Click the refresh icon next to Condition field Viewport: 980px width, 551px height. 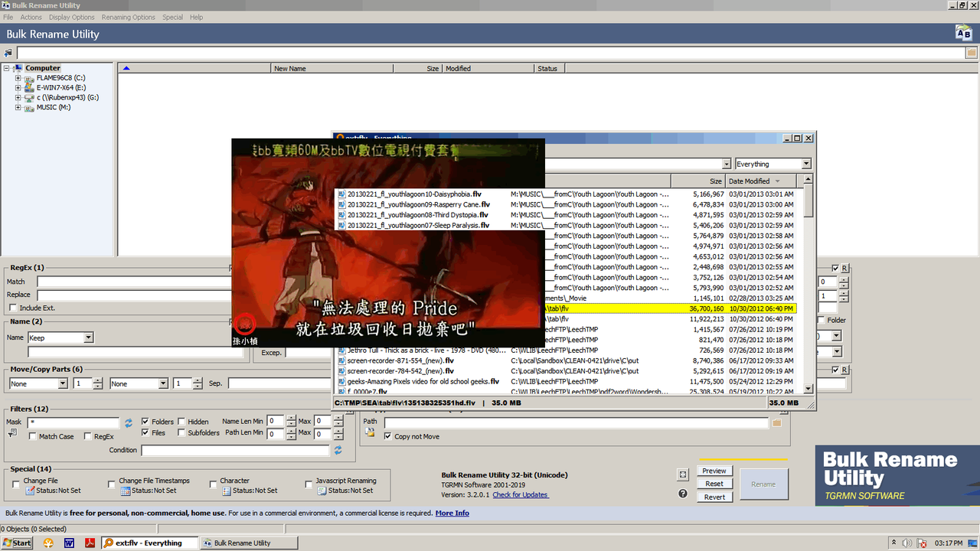[338, 450]
